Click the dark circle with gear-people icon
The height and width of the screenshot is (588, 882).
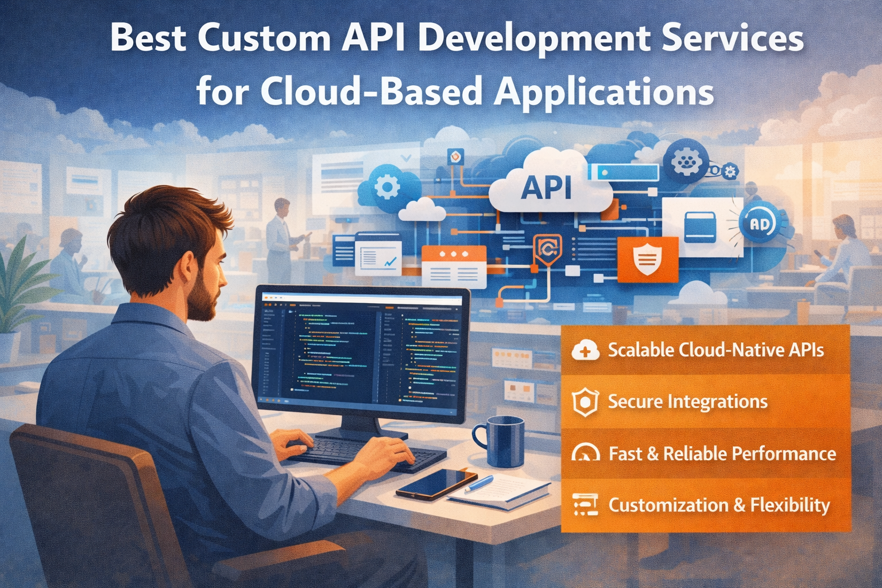tap(684, 161)
